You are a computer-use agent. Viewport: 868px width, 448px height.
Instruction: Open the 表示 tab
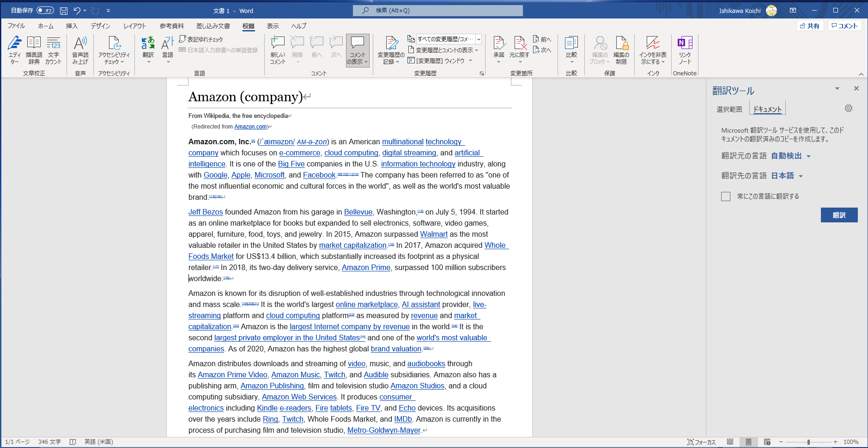[273, 26]
